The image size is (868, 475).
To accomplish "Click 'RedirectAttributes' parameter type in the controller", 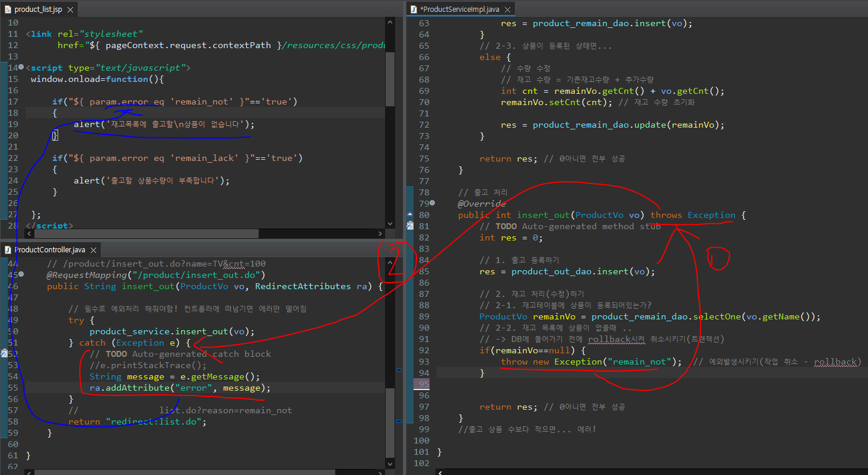I will (x=303, y=286).
